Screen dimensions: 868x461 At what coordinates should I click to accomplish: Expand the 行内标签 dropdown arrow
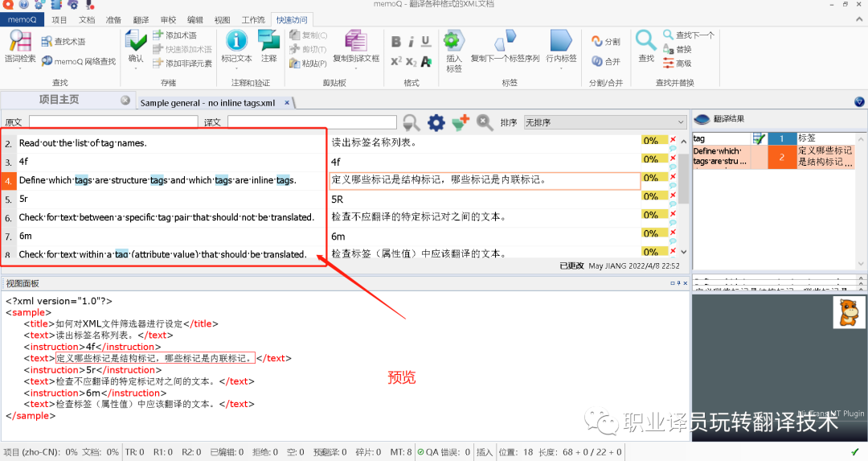tap(561, 68)
